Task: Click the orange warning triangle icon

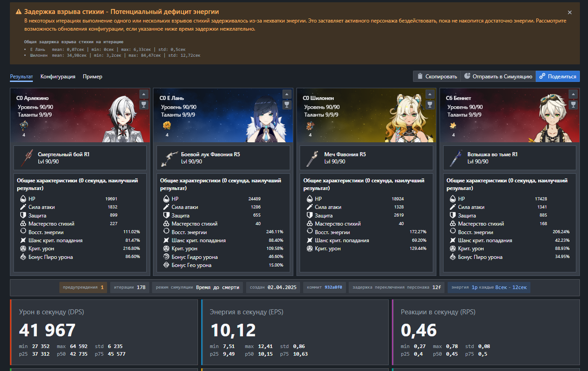Action: click(x=18, y=12)
